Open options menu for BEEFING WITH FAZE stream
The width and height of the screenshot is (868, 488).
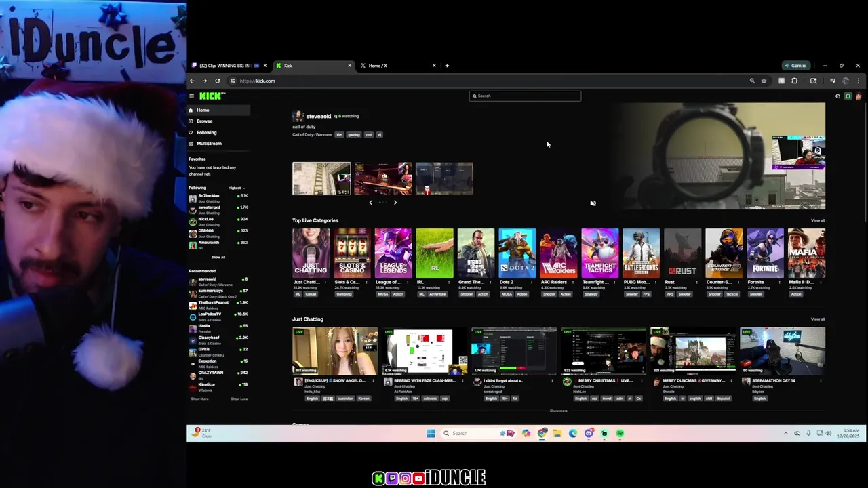463,381
